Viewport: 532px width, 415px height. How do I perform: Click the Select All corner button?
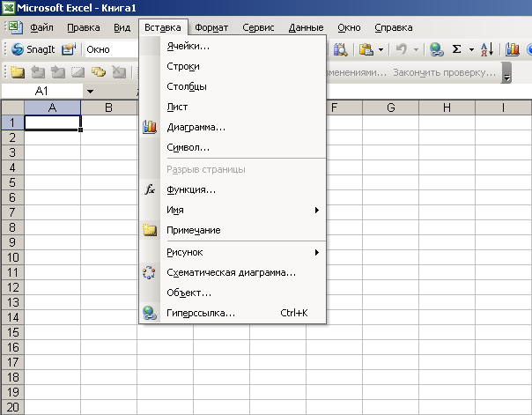tap(13, 107)
